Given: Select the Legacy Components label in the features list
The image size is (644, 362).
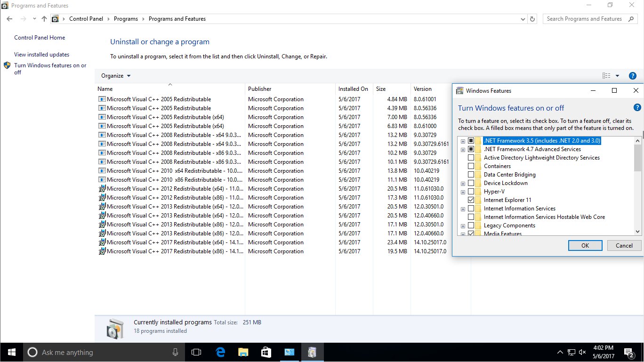Looking at the screenshot, I should tap(509, 225).
